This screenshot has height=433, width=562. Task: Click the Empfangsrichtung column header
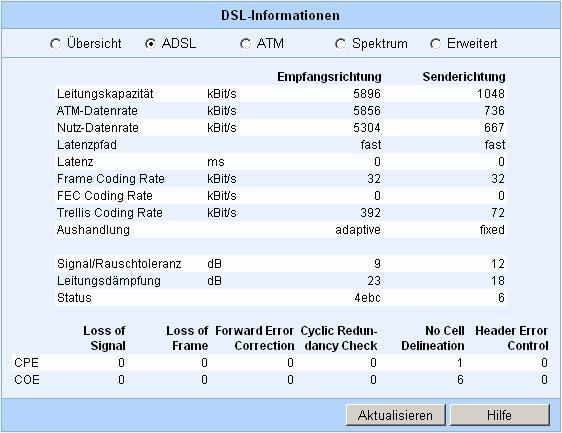pyautogui.click(x=329, y=77)
